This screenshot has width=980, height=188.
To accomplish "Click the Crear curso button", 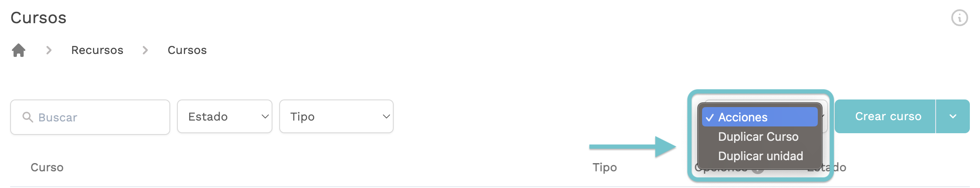I will point(885,116).
